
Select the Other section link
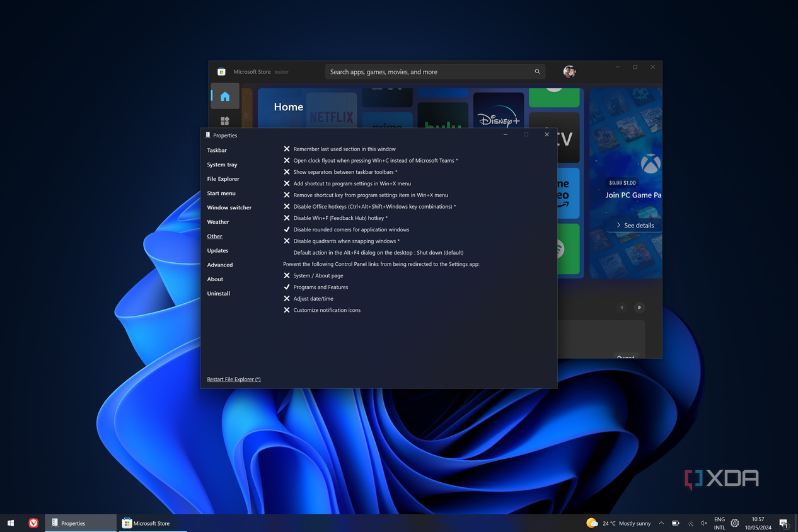coord(215,236)
